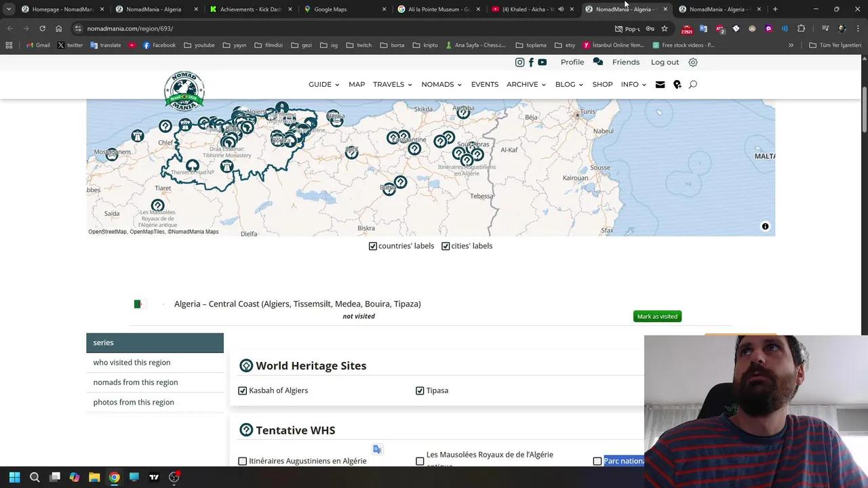
Task: Show more bookmarks chevron
Action: (791, 45)
